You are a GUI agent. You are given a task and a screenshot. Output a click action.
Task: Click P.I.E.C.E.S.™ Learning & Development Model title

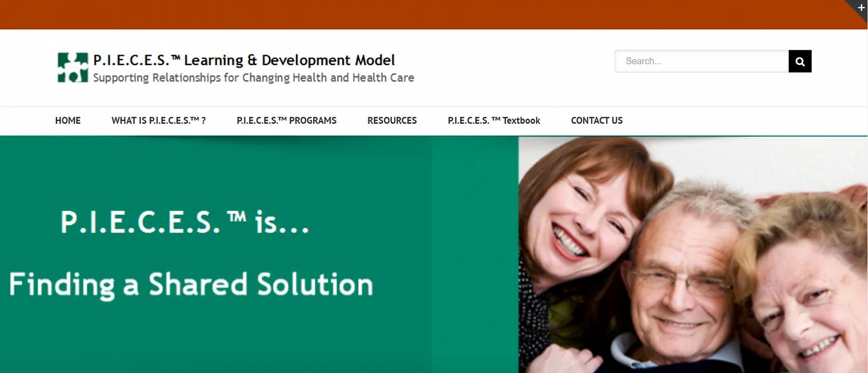[x=244, y=60]
